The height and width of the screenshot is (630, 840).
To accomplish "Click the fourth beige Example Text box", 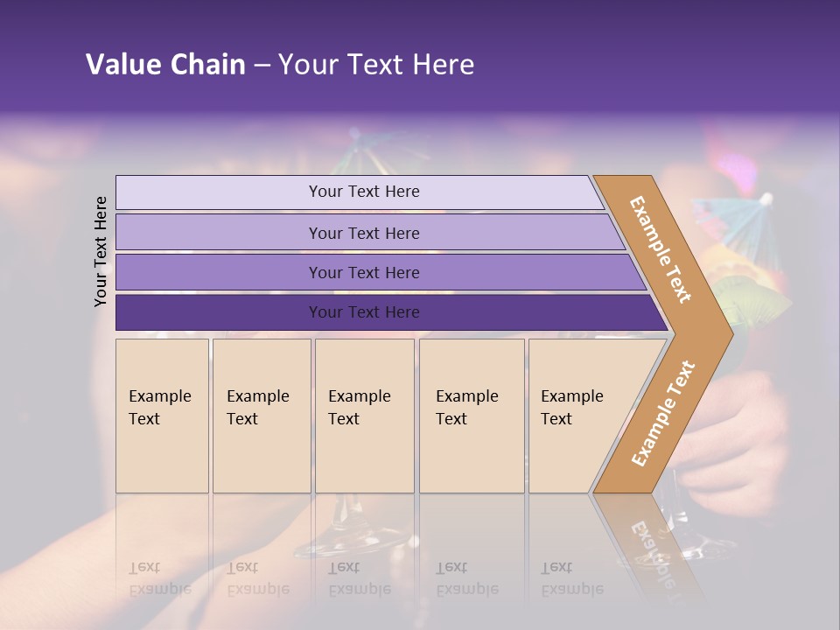I will point(471,415).
